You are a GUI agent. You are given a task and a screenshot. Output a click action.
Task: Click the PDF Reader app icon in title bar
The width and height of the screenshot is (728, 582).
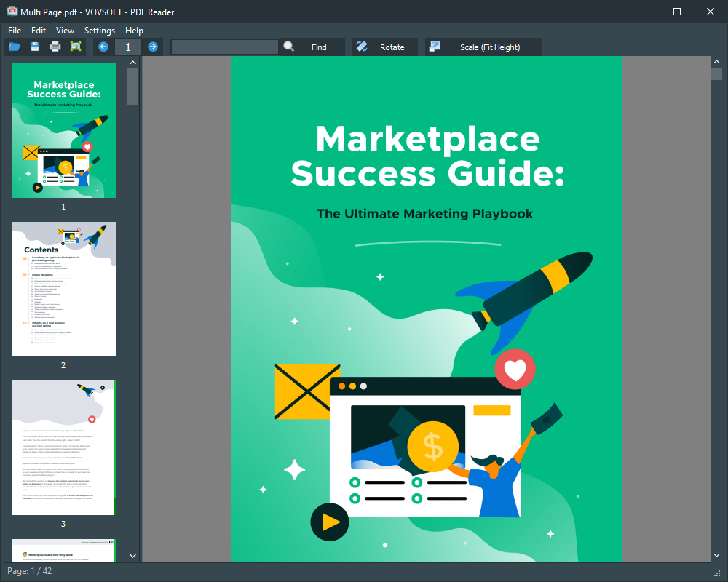coord(12,11)
